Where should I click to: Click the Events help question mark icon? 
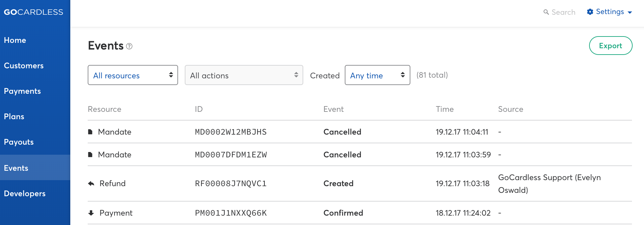click(x=129, y=46)
